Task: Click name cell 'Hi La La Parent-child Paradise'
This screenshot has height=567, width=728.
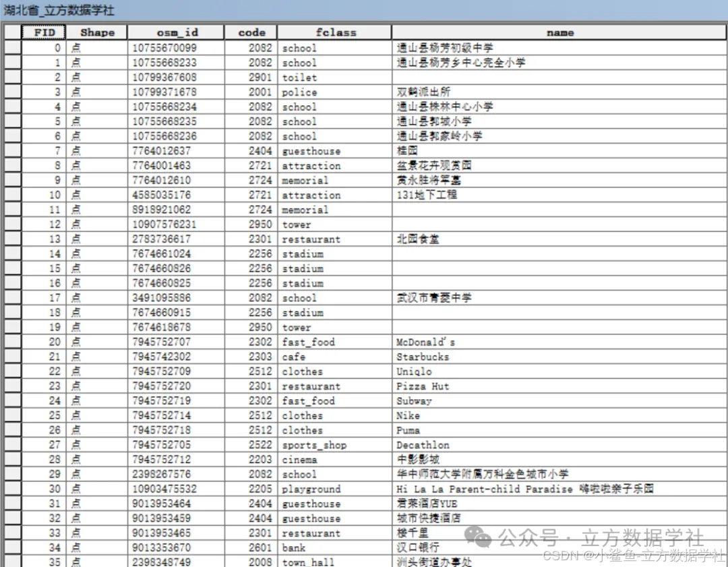Action: [x=559, y=489]
